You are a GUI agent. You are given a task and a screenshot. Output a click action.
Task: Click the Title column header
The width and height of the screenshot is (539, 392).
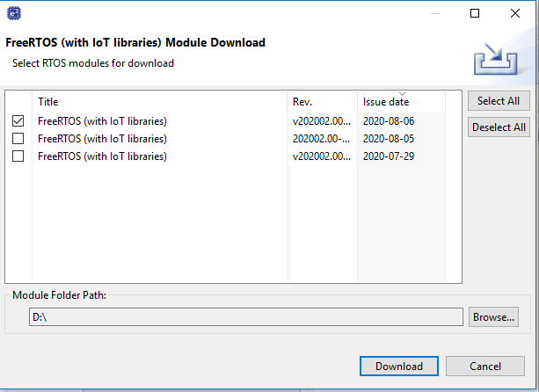(x=48, y=102)
